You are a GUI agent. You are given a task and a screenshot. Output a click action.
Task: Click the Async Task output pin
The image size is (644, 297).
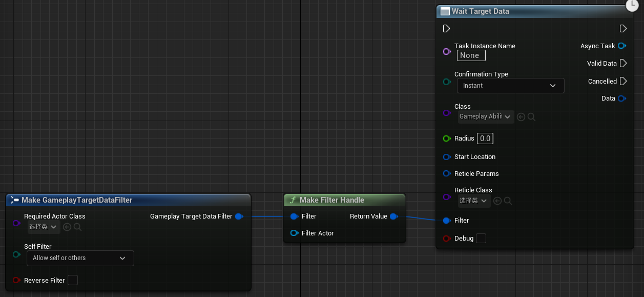tap(621, 46)
